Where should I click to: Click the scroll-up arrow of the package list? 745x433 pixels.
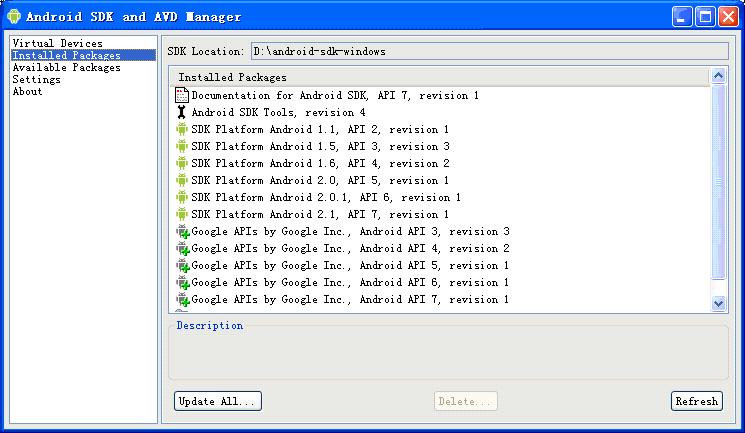click(719, 77)
